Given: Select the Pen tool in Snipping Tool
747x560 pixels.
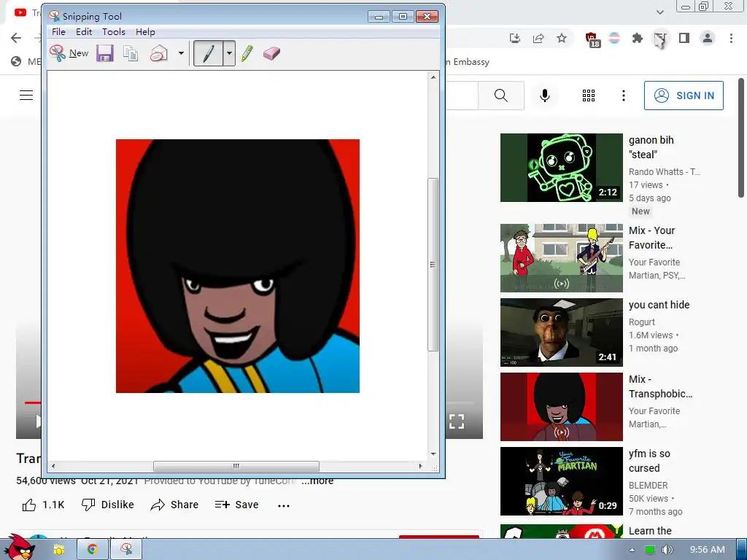Looking at the screenshot, I should [x=208, y=53].
